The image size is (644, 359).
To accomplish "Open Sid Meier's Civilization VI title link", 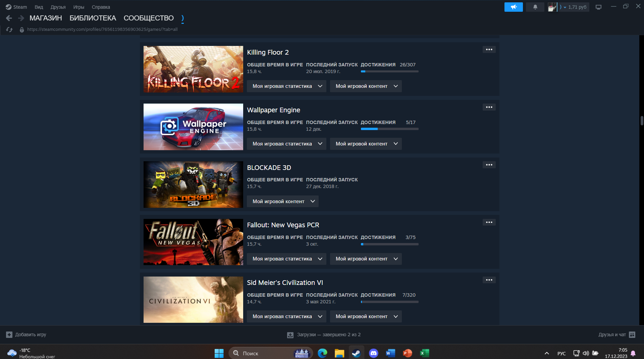I will click(x=285, y=283).
